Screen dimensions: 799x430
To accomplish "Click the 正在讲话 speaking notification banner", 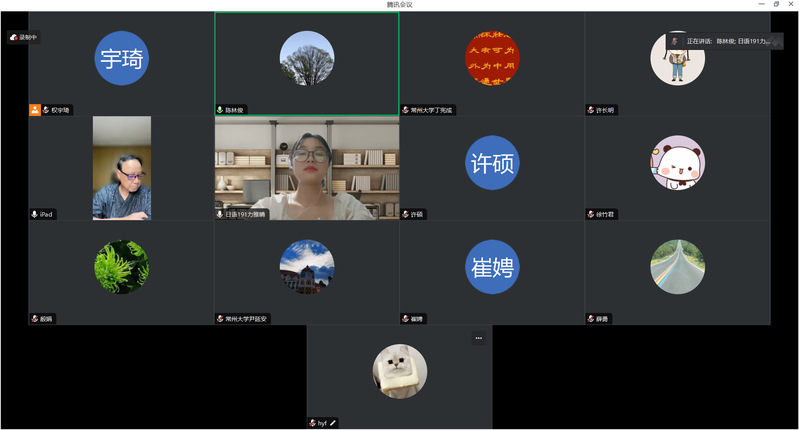I will click(x=725, y=41).
